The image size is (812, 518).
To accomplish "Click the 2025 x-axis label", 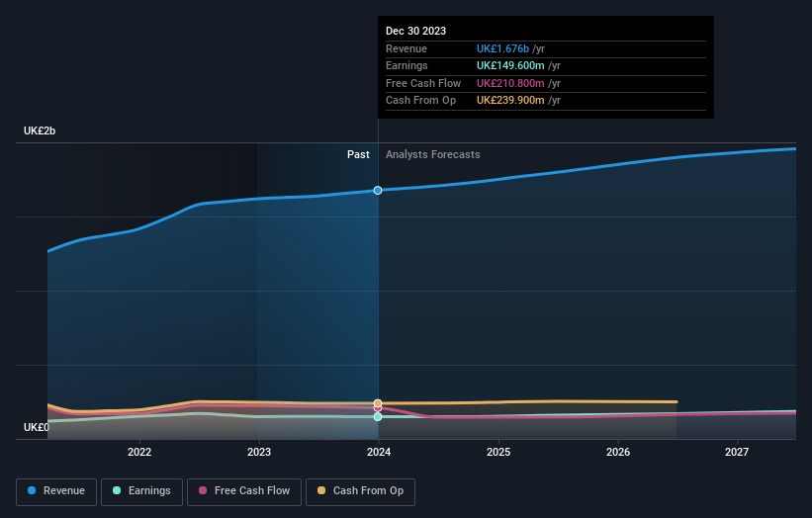I will coord(498,453).
